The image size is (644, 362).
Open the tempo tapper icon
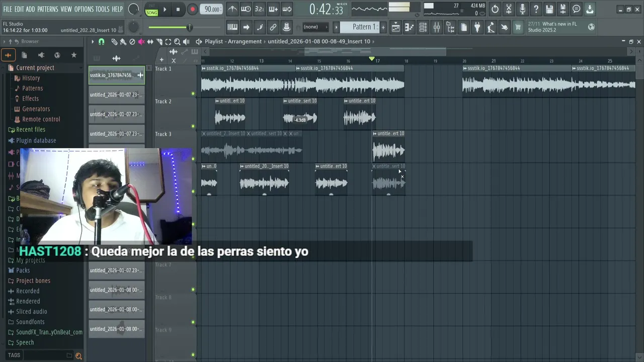coord(491,27)
